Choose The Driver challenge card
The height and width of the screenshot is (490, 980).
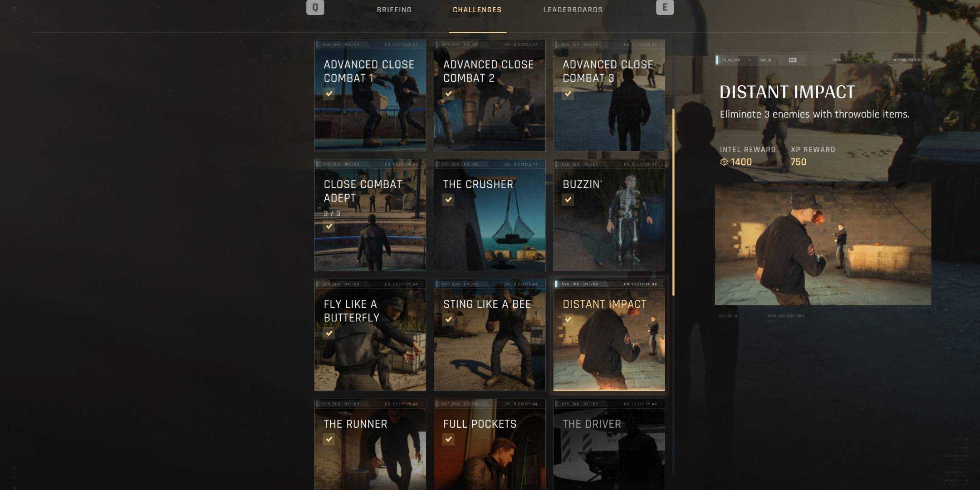point(609,445)
